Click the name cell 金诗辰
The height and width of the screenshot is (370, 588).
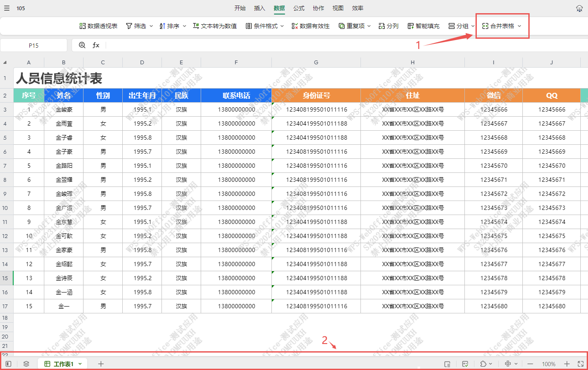pos(64,278)
